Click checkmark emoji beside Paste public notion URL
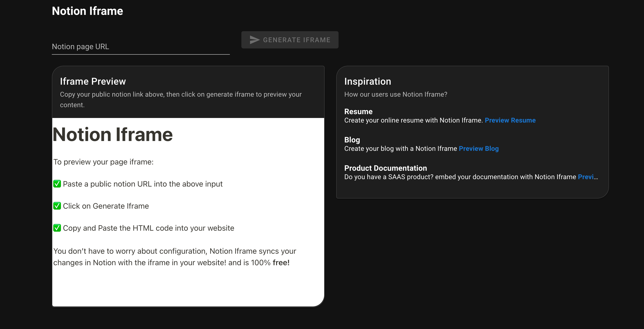644x329 pixels. pos(57,184)
